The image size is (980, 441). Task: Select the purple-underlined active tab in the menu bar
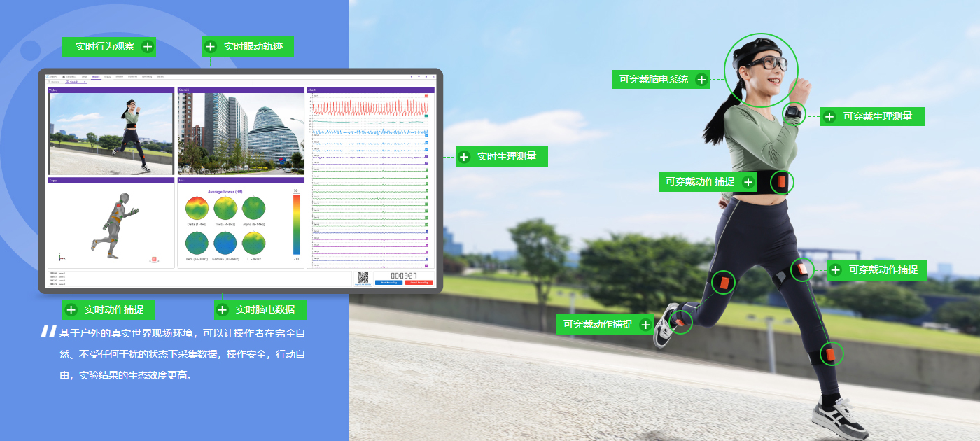[96, 77]
